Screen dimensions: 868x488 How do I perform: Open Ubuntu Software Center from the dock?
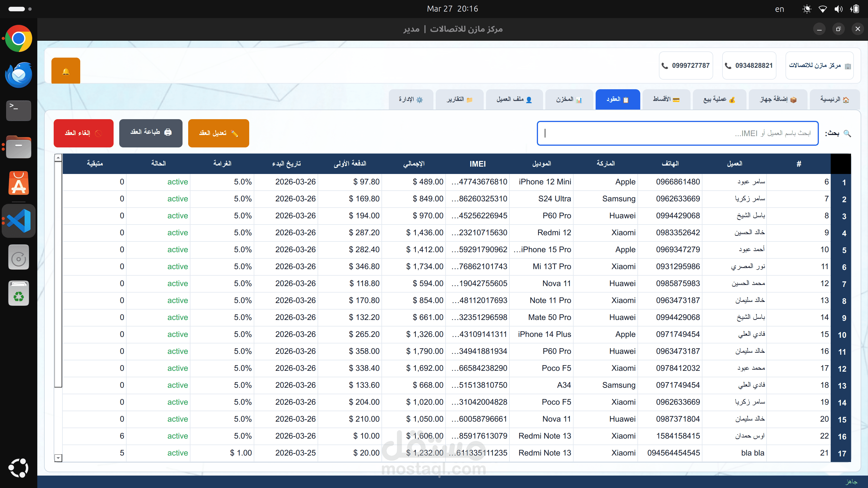tap(19, 184)
